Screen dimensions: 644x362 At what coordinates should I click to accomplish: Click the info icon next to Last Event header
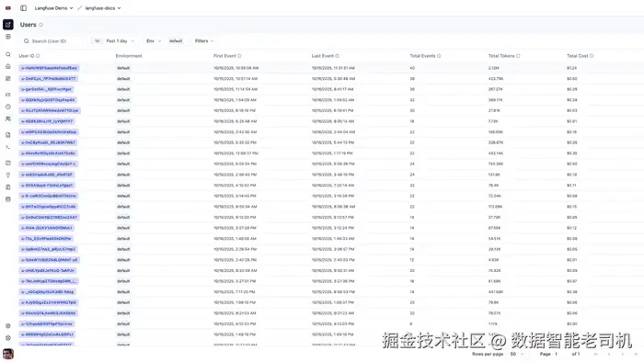(338, 56)
